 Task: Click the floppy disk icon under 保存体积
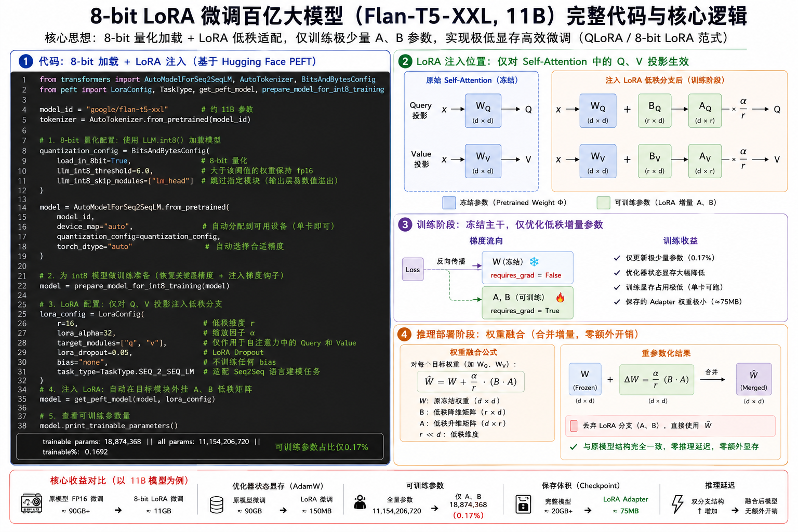point(523,504)
